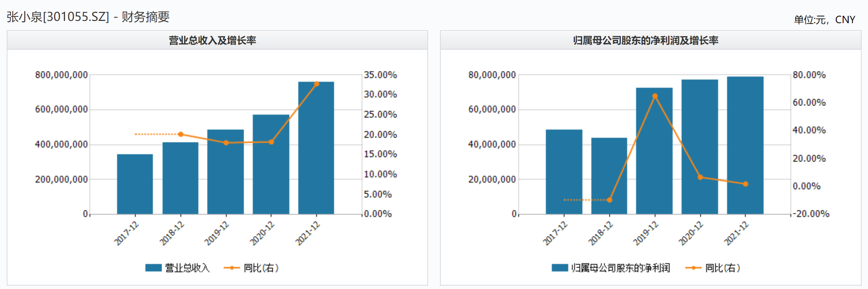Click the 80.00% right axis label
The image size is (868, 289).
click(x=809, y=75)
